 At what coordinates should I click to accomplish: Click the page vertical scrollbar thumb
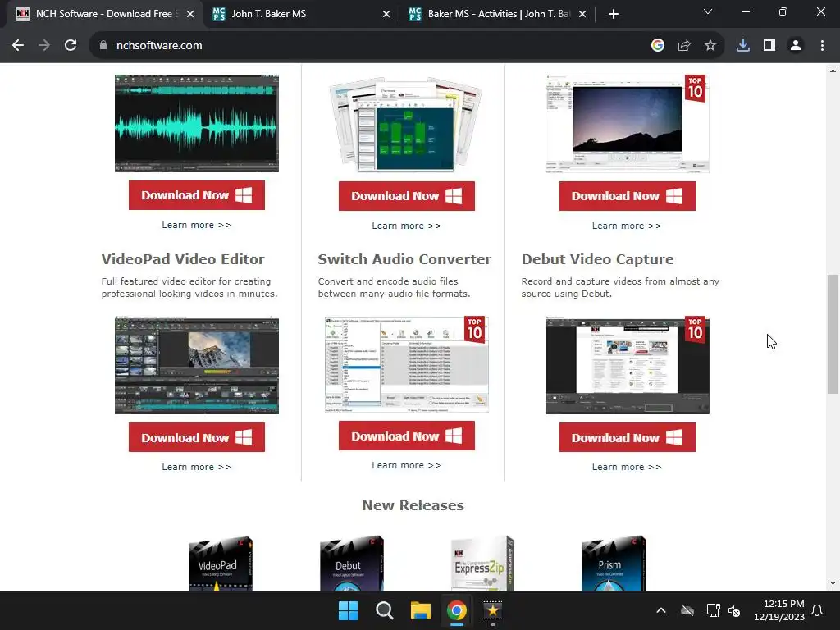(x=833, y=334)
